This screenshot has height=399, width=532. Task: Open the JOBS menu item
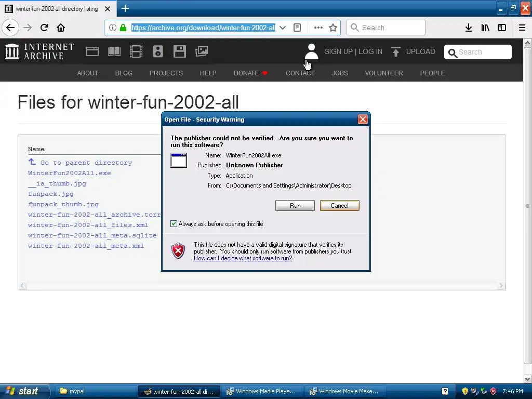pyautogui.click(x=340, y=73)
